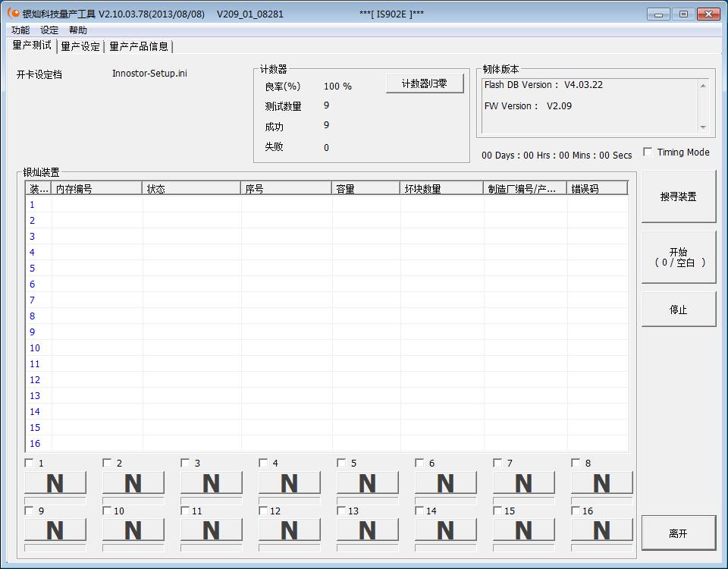Open the 功能 menu
This screenshot has width=728, height=569.
tap(20, 30)
